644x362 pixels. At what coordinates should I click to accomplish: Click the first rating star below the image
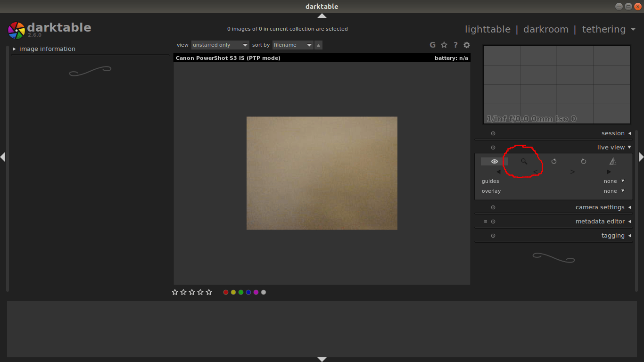click(x=175, y=292)
